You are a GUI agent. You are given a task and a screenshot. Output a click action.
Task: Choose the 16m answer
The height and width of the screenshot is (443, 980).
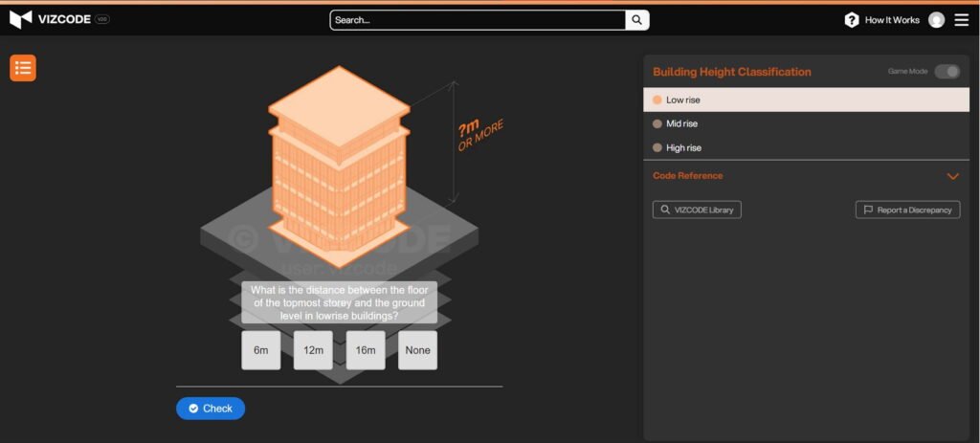click(x=366, y=350)
